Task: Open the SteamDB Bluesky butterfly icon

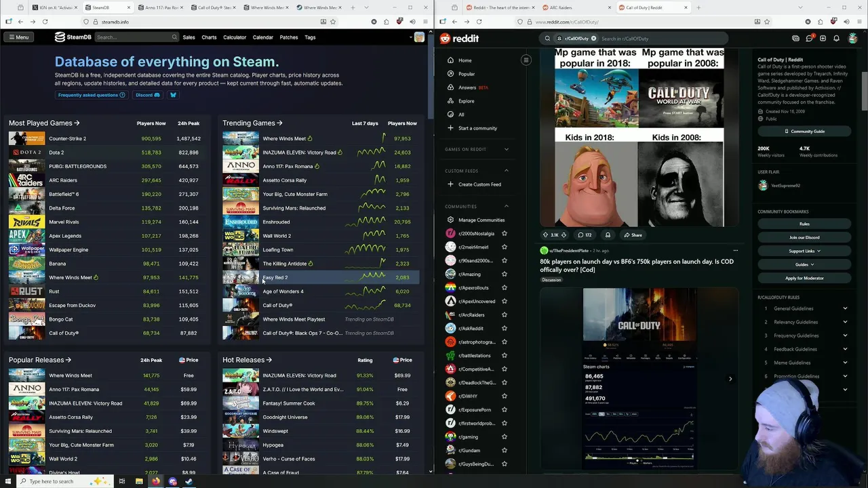Action: tap(173, 95)
